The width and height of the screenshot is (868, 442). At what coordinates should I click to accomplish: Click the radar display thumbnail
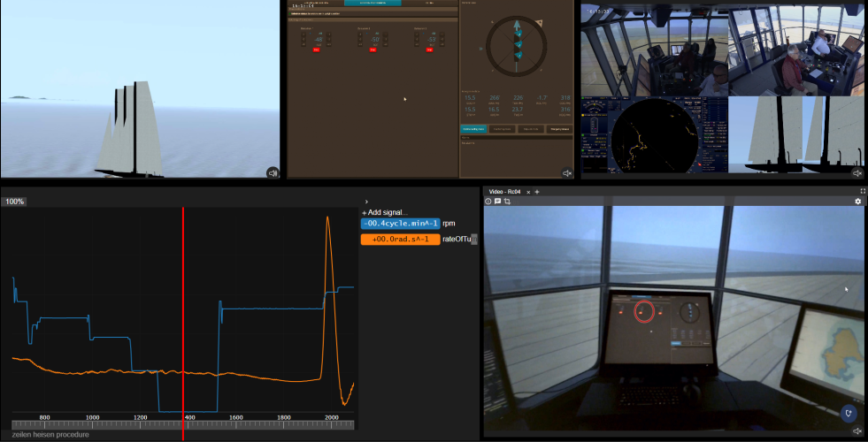(655, 135)
